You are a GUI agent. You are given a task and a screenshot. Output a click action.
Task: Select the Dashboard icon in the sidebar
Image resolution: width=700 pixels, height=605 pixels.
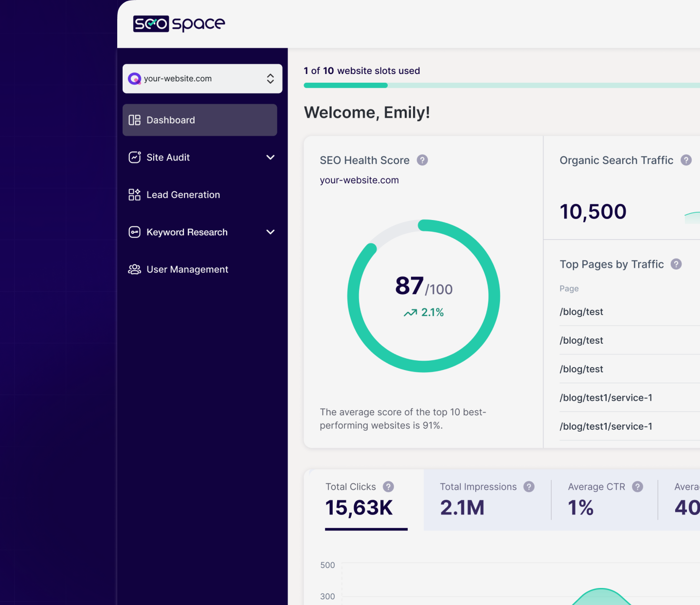point(134,120)
